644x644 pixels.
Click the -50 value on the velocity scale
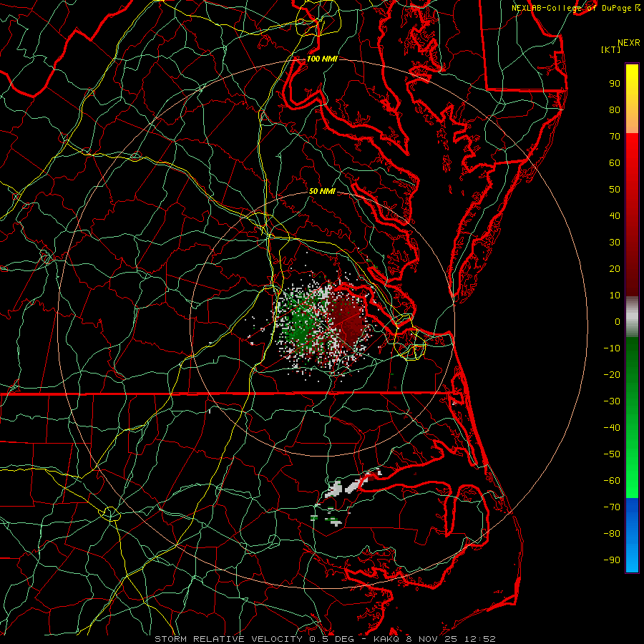coord(612,454)
